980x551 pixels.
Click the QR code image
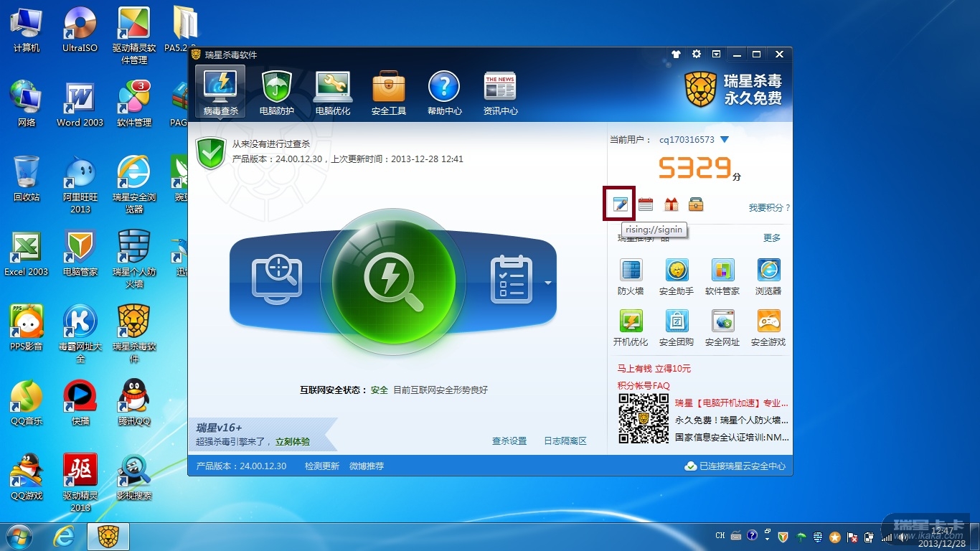644,419
